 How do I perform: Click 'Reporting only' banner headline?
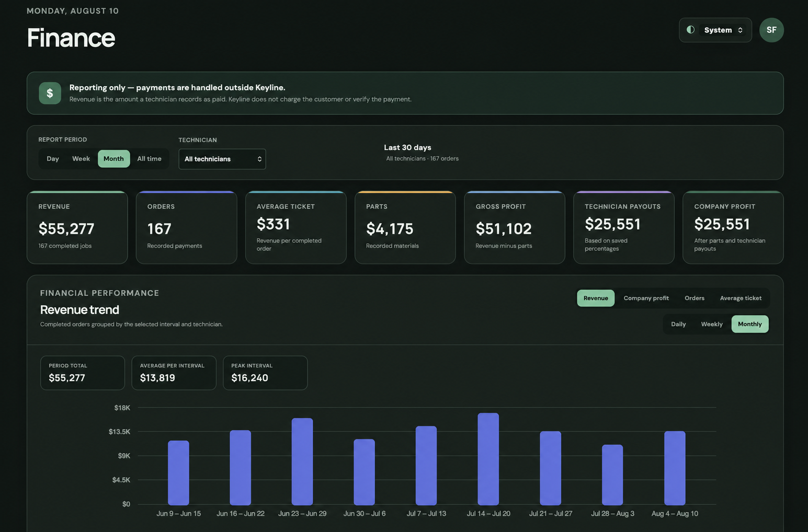(177, 87)
